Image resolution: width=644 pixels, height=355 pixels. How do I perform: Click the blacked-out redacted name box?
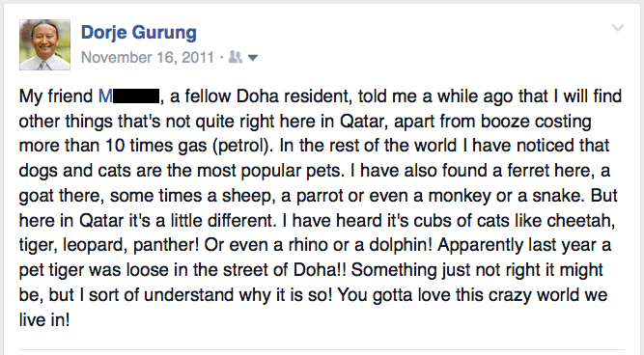[136, 96]
